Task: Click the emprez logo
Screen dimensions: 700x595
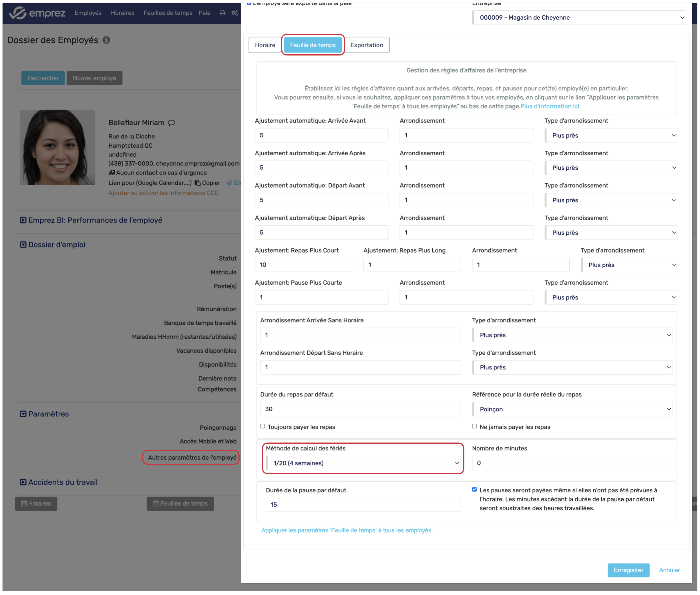Action: tap(37, 13)
